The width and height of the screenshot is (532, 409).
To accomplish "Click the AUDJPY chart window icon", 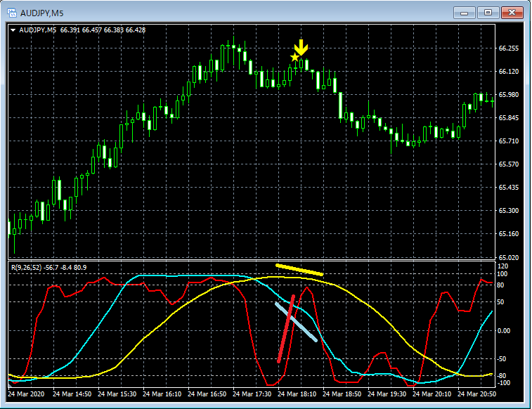I will point(12,13).
